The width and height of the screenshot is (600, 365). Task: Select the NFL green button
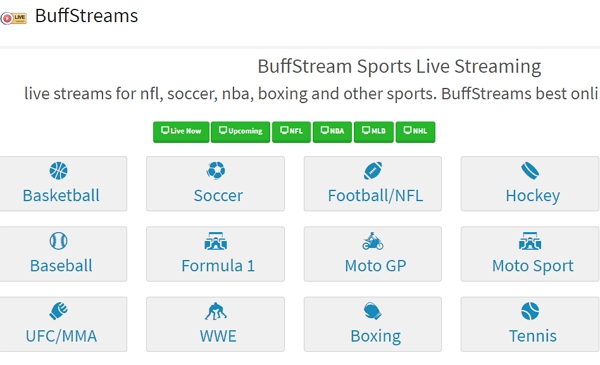point(292,132)
